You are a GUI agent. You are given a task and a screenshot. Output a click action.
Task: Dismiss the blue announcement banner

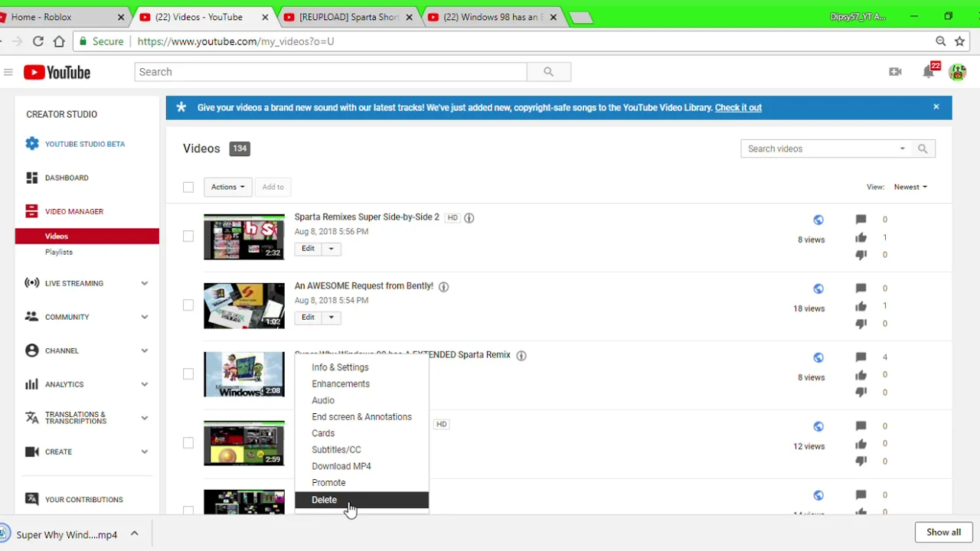(x=936, y=107)
